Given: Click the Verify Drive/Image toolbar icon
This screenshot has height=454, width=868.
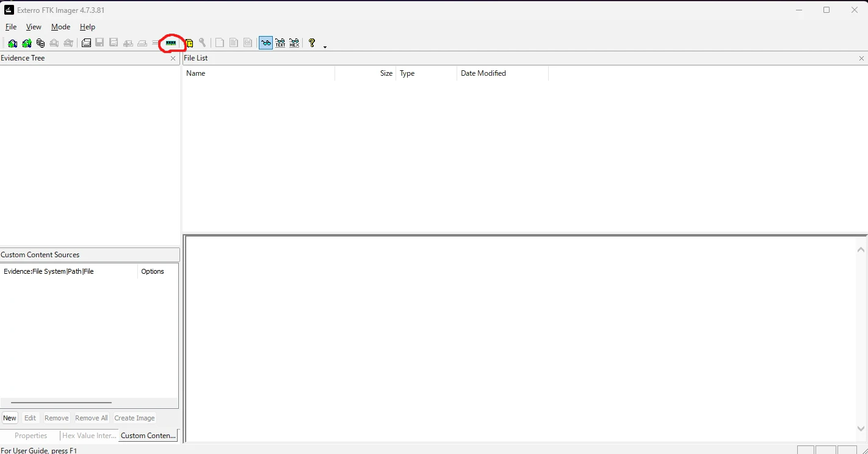Looking at the screenshot, I should (x=156, y=43).
